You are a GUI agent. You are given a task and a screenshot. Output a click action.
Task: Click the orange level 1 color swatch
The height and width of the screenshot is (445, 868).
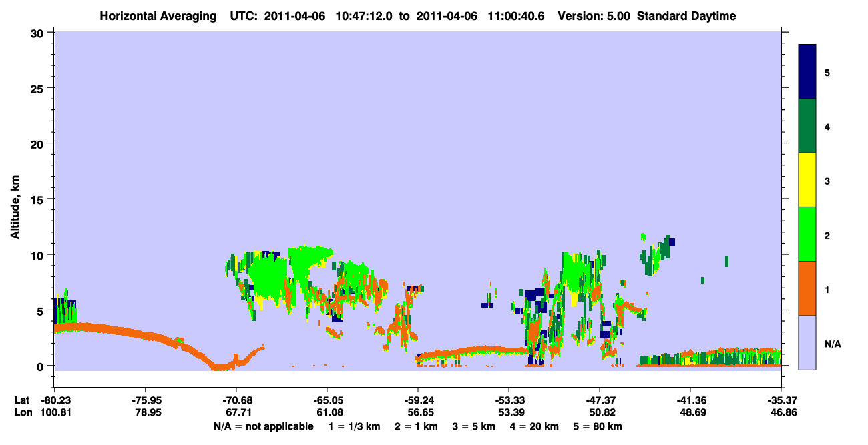[807, 288]
